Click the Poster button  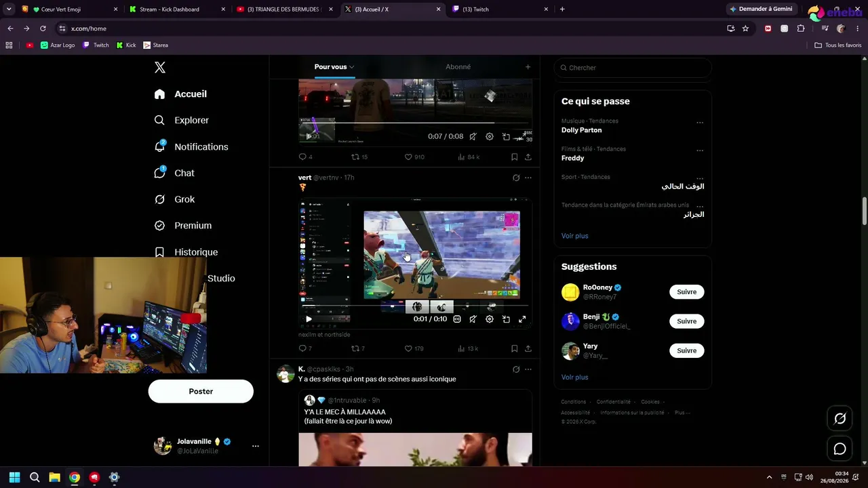click(201, 391)
